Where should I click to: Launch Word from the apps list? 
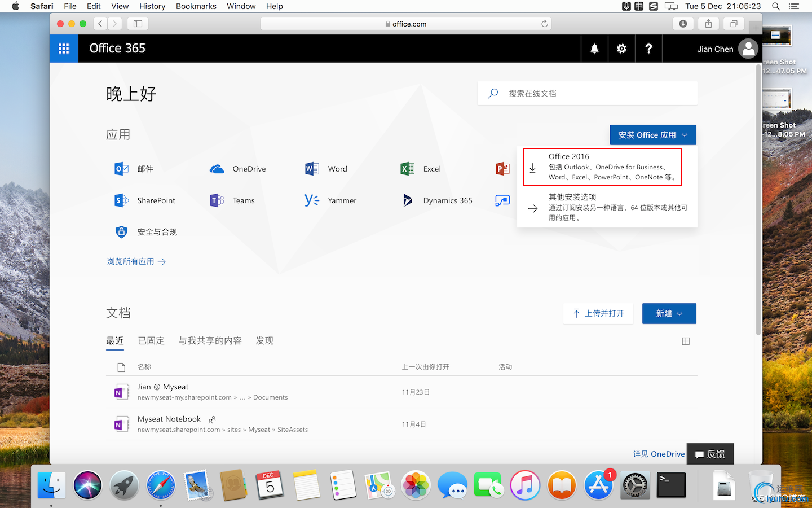point(326,169)
